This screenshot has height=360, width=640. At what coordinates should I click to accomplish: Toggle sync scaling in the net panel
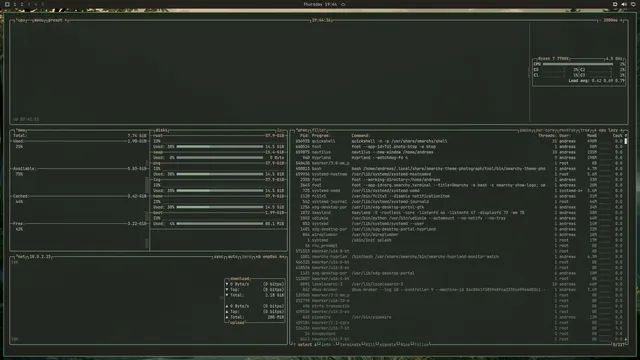pyautogui.click(x=219, y=257)
